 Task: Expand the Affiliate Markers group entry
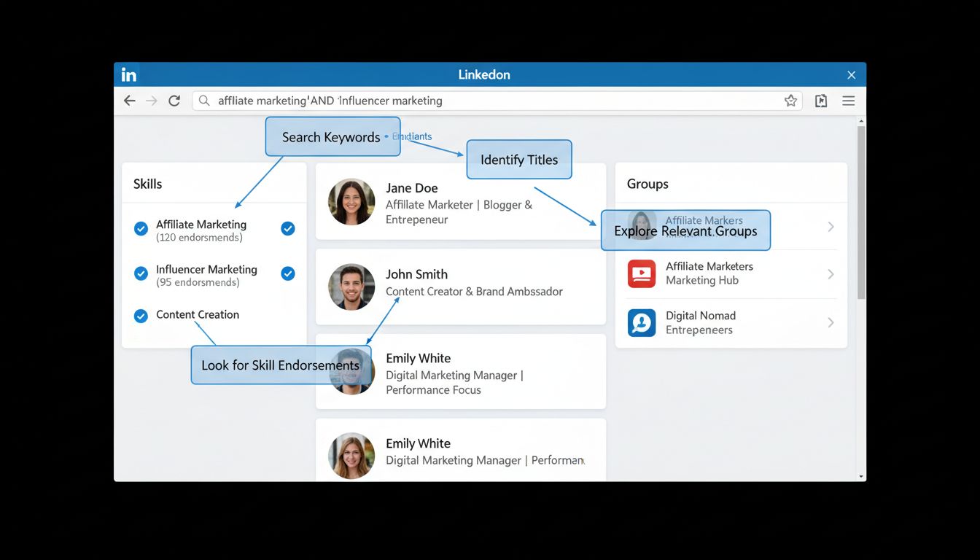point(831,227)
